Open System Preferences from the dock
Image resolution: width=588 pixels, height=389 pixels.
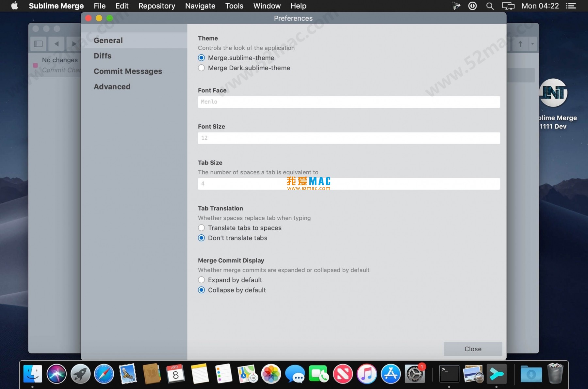pos(414,374)
